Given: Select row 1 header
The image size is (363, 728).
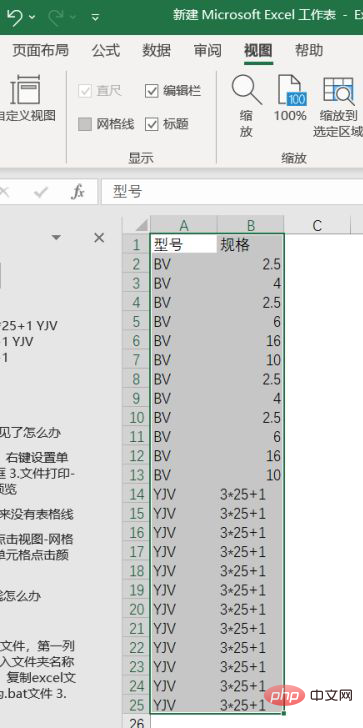Looking at the screenshot, I should pyautogui.click(x=136, y=244).
